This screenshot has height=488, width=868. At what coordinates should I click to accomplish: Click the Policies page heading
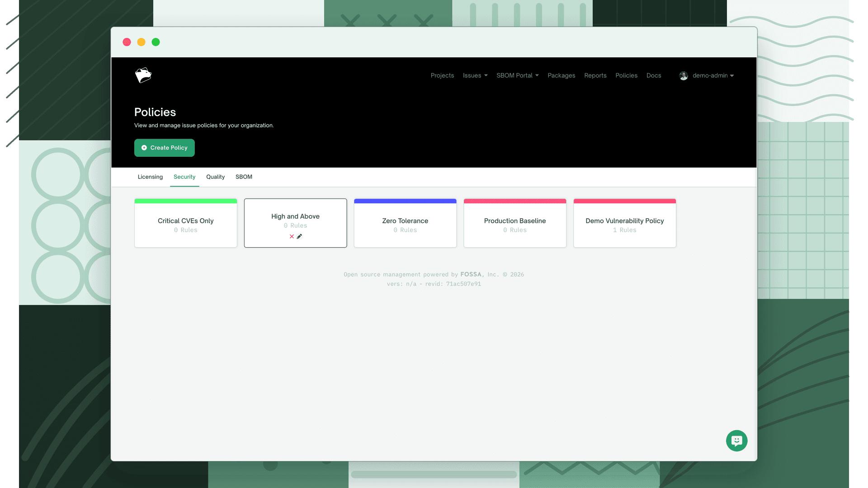coord(155,112)
